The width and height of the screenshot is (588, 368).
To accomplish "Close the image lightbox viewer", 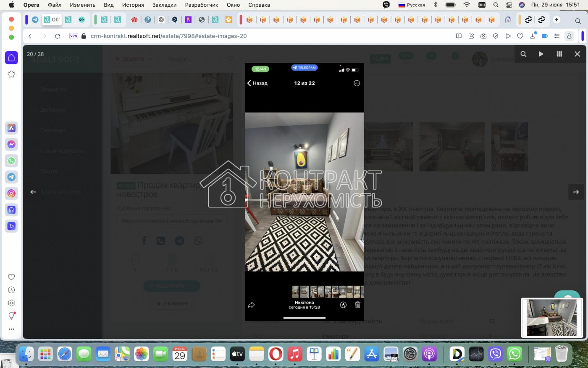I will point(577,54).
